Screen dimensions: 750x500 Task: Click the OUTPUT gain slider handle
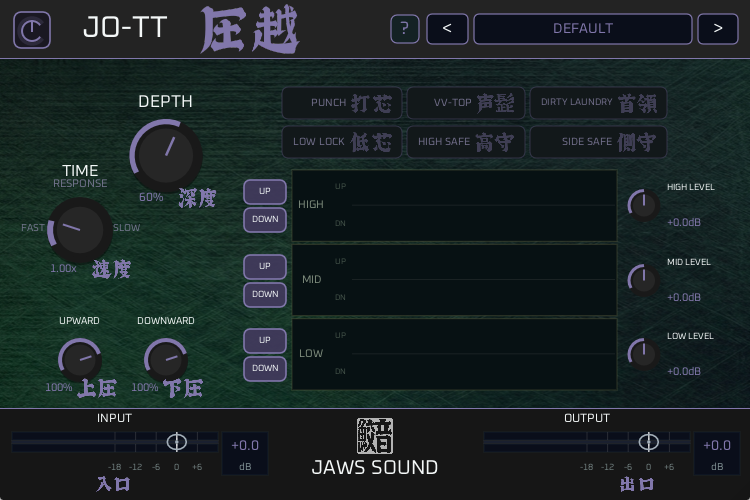point(649,442)
